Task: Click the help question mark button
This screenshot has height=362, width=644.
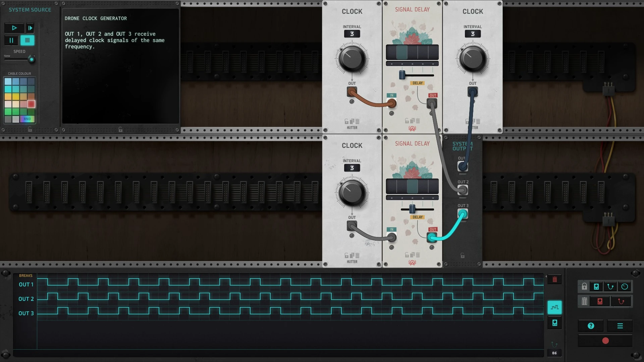Action: (x=591, y=326)
